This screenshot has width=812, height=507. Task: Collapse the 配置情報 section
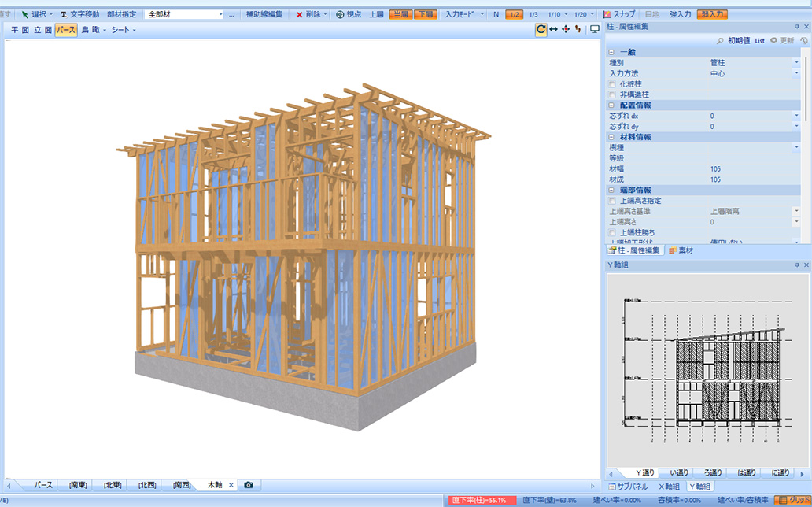pos(611,105)
